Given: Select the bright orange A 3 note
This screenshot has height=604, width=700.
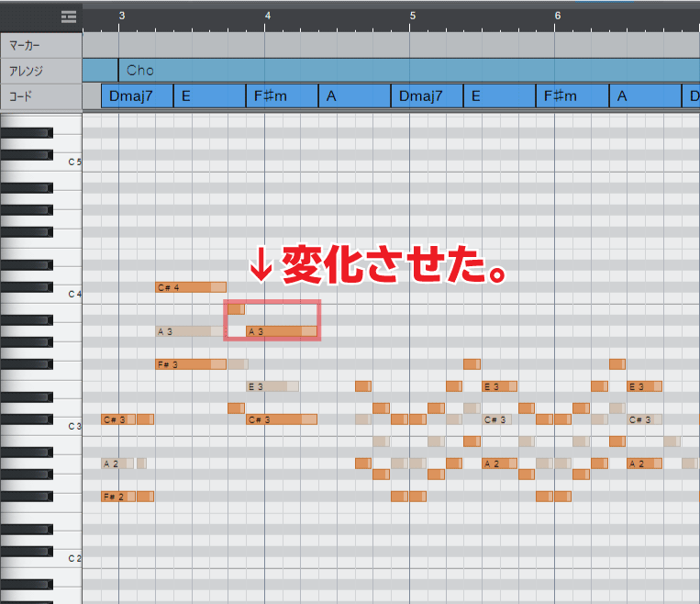Looking at the screenshot, I should coord(282,331).
